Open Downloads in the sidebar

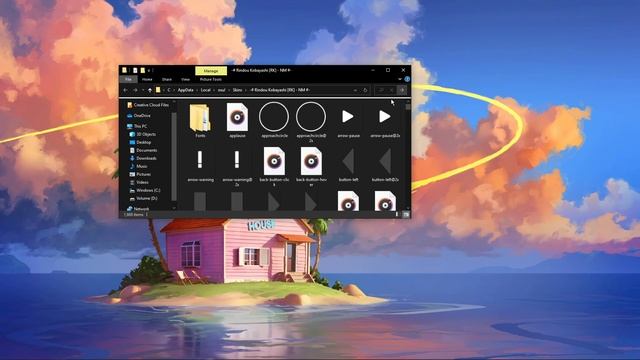tap(143, 158)
